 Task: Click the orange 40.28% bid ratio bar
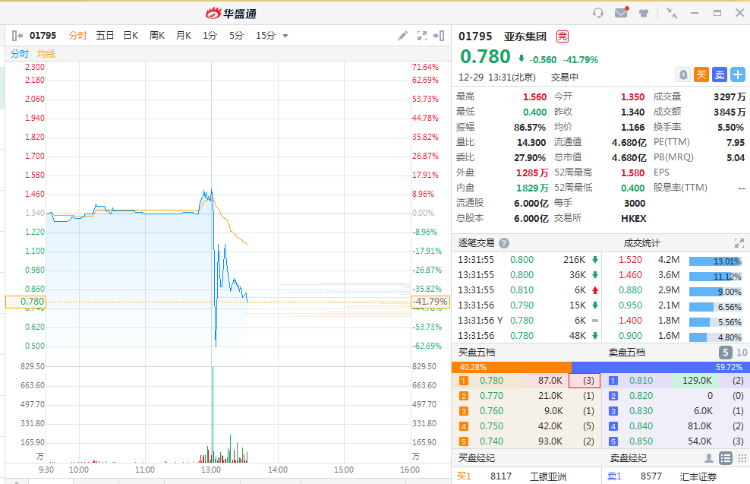click(512, 367)
